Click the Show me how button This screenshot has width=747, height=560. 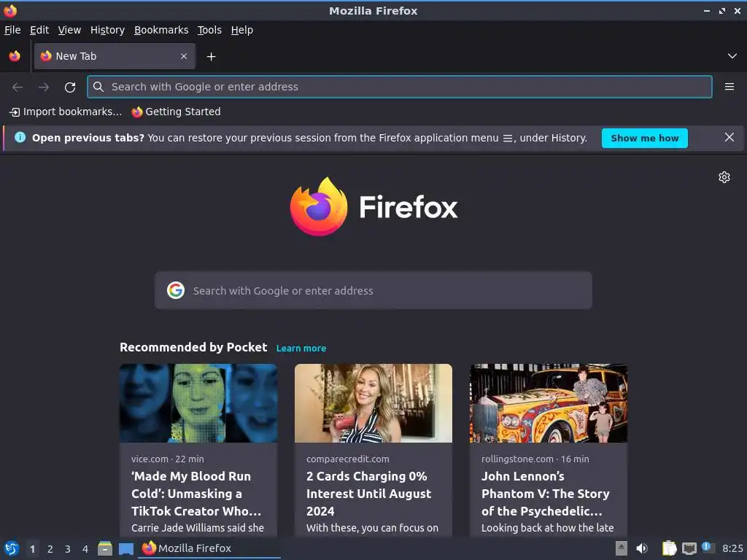(645, 138)
